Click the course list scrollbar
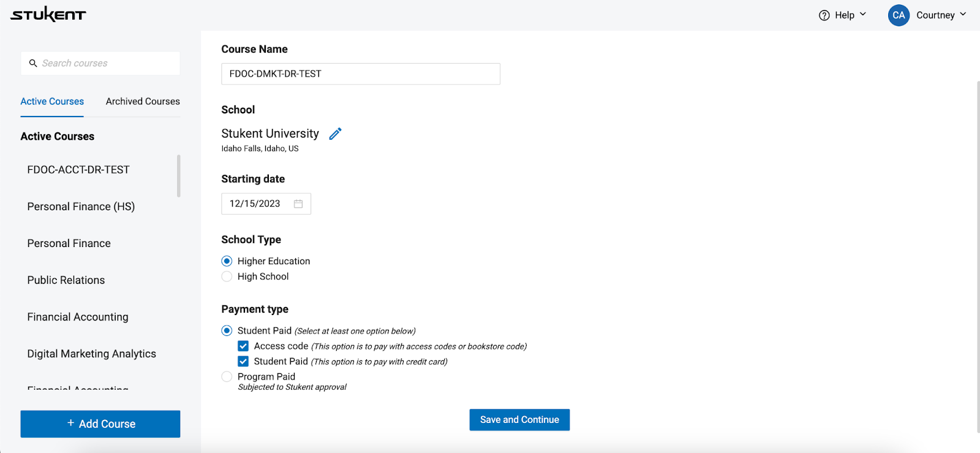The height and width of the screenshot is (453, 980). pyautogui.click(x=179, y=176)
